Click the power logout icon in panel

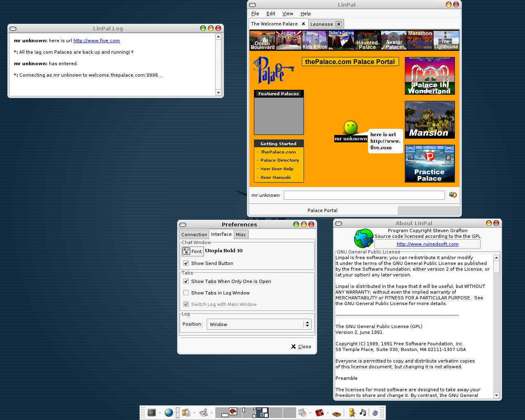375,413
